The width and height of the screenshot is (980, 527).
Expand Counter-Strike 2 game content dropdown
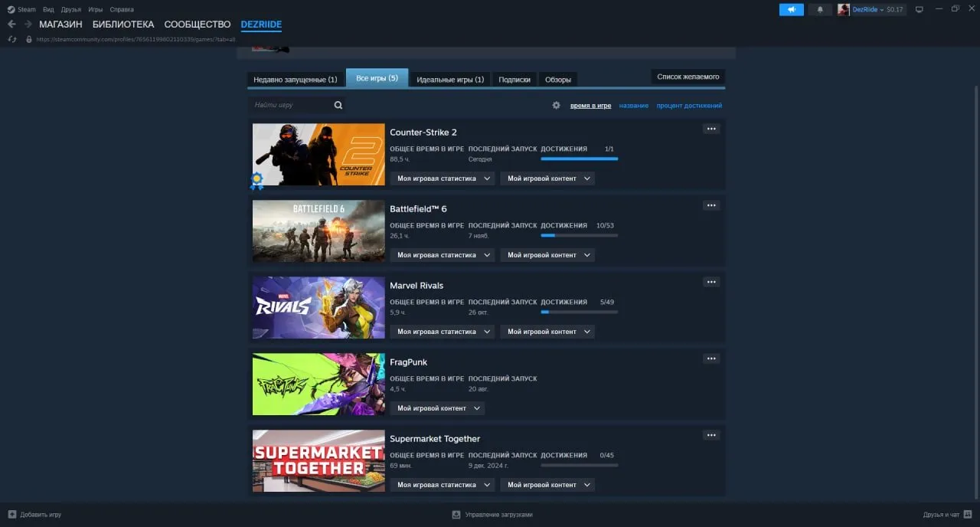pos(547,178)
